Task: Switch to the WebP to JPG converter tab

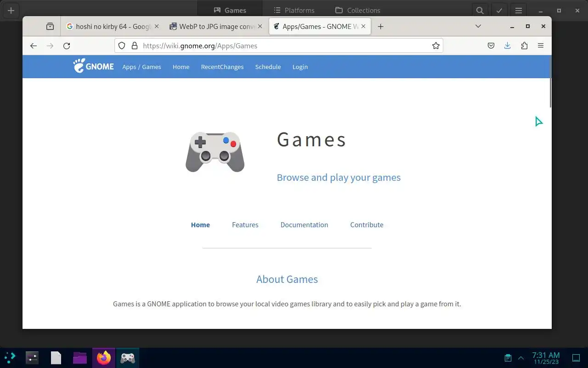Action: point(216,27)
